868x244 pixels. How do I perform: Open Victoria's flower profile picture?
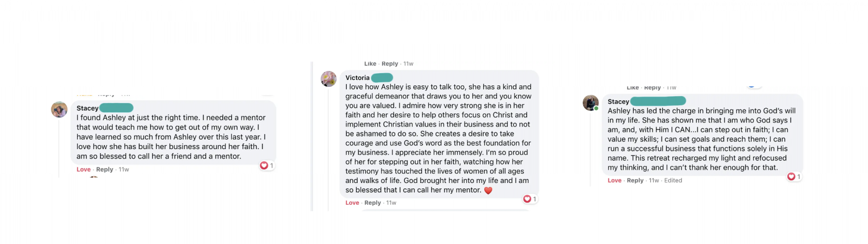click(x=329, y=79)
